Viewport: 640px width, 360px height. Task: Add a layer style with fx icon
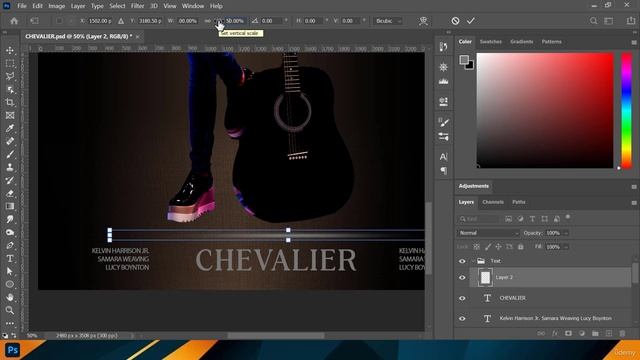point(555,333)
